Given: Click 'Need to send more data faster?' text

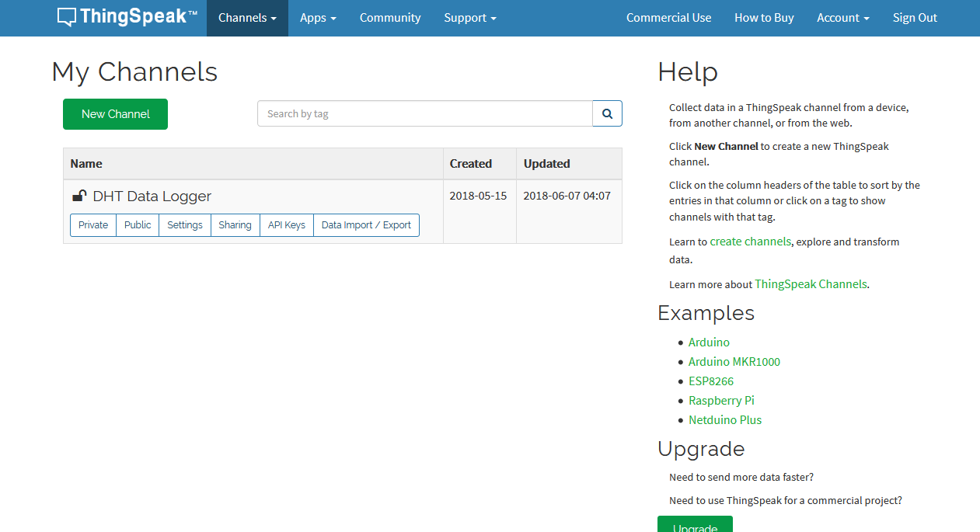Looking at the screenshot, I should [x=741, y=477].
